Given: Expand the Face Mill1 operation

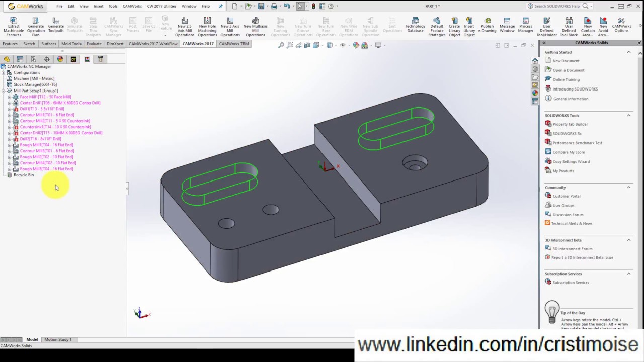Looking at the screenshot, I should pyautogui.click(x=10, y=97).
